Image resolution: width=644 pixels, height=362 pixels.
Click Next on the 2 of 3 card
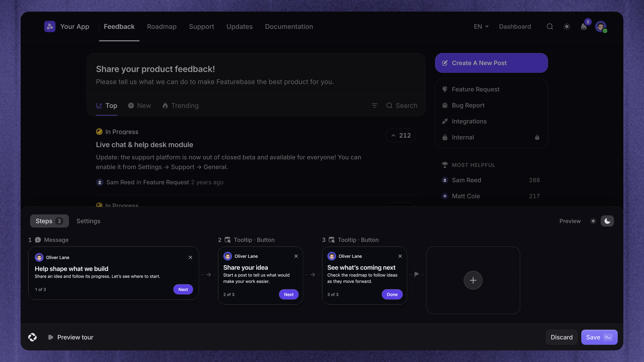tap(288, 294)
